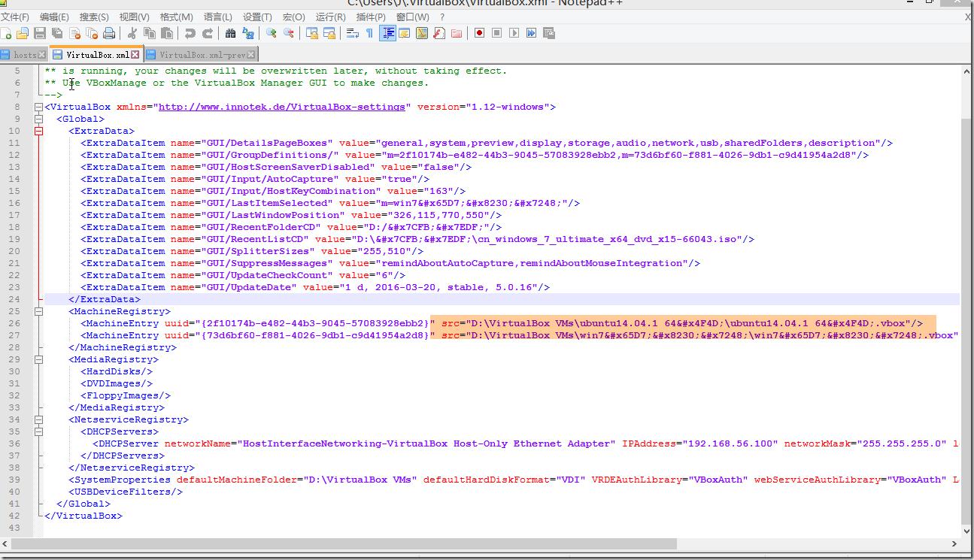Screen dimensions: 974x560
Task: Toggle show all characters pilcrow icon
Action: [370, 33]
